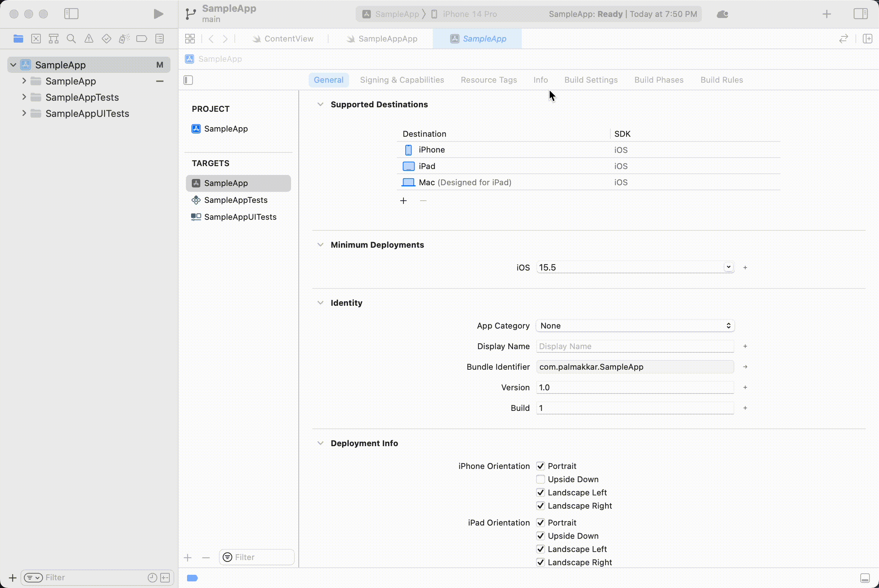Open the App Category dropdown
The image size is (879, 588).
pyautogui.click(x=635, y=326)
